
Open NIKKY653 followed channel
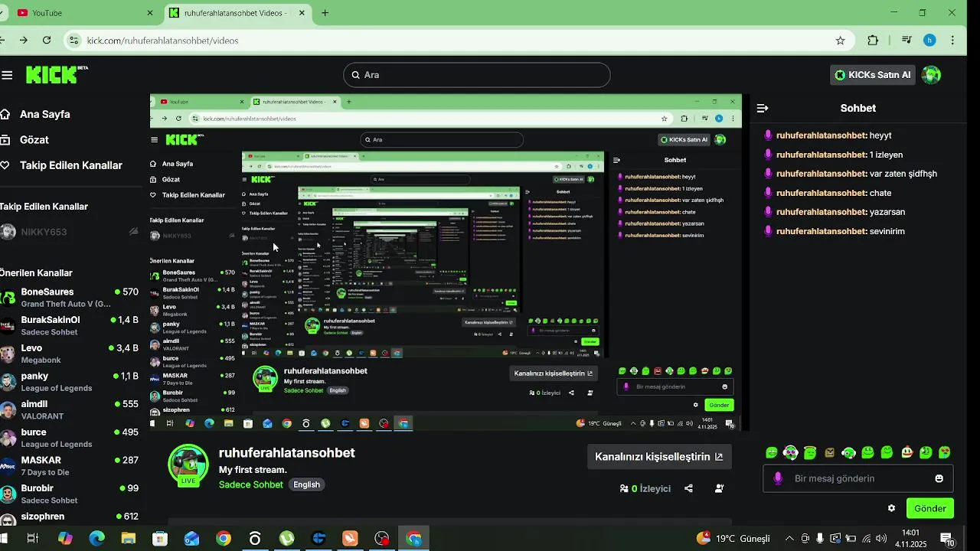pos(70,232)
